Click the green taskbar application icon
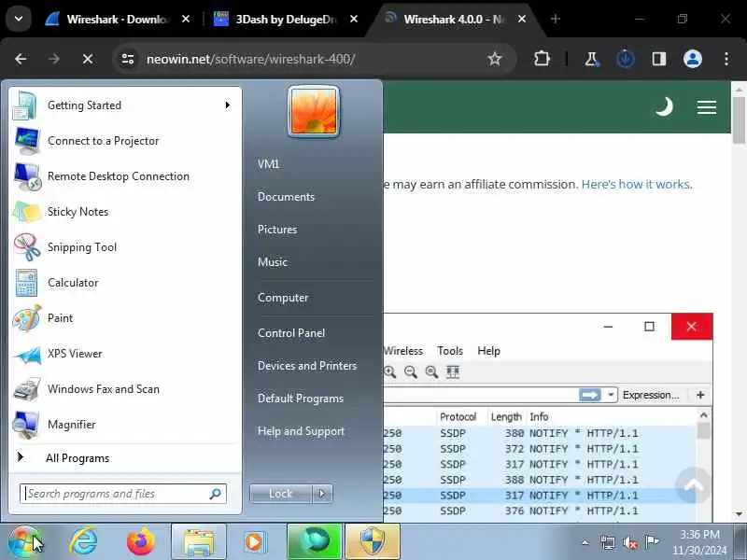Screen dimensions: 747x560 pos(315,542)
